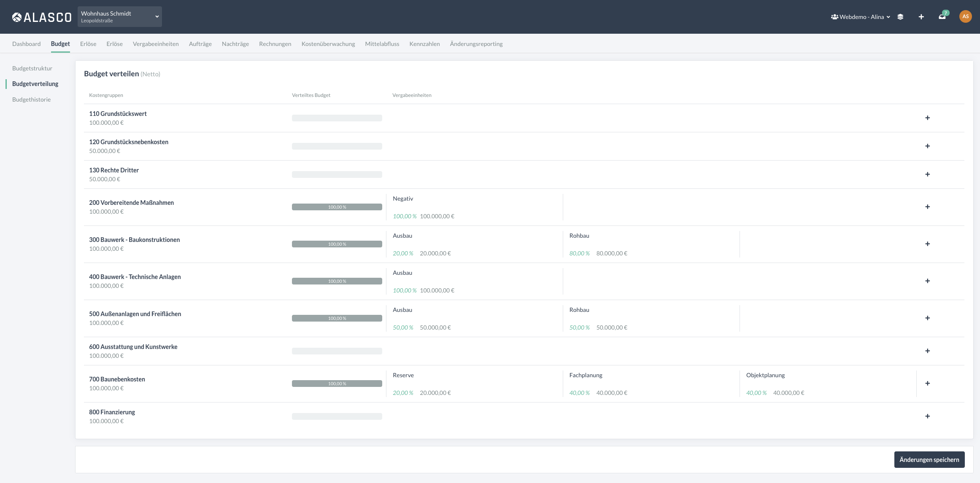Click the Alasco logo
This screenshot has width=980, height=483.
pyautogui.click(x=42, y=17)
